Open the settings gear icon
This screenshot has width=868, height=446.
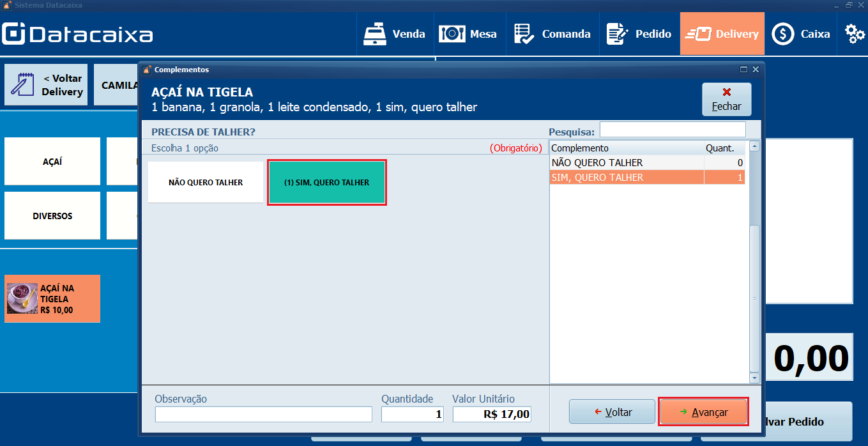(x=854, y=33)
